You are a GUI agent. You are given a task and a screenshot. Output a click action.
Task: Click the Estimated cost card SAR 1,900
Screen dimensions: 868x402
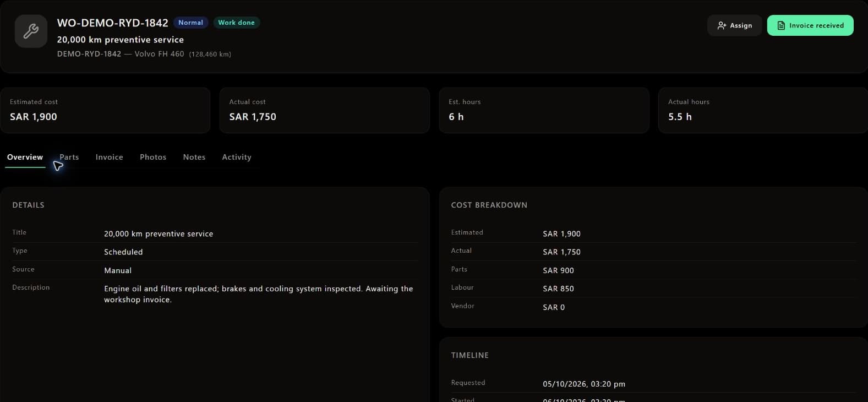coord(105,110)
